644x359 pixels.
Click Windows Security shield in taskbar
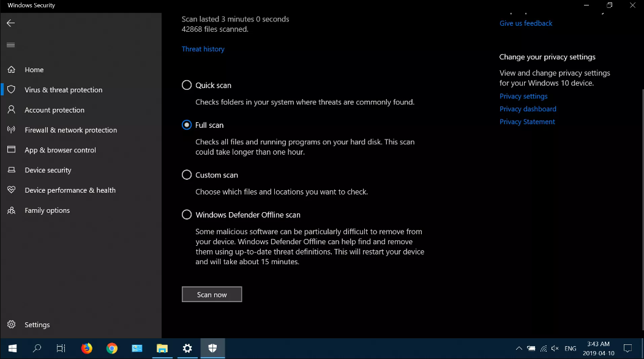(213, 349)
